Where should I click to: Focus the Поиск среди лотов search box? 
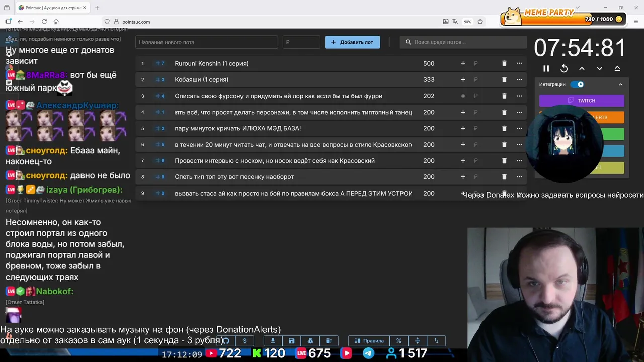point(463,42)
